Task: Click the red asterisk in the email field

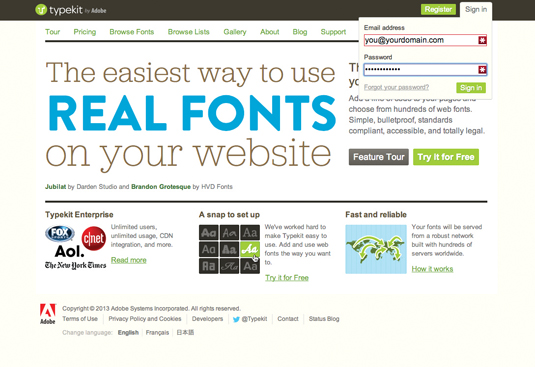Action: (x=482, y=40)
